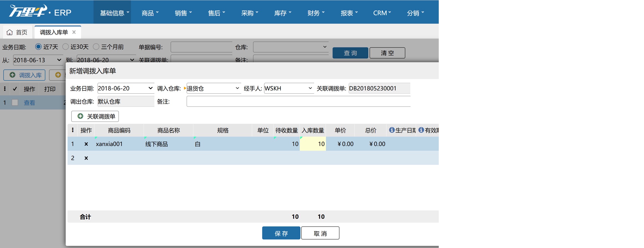644x248 pixels.
Task: Open the 到 end date dropdown
Action: (132, 60)
